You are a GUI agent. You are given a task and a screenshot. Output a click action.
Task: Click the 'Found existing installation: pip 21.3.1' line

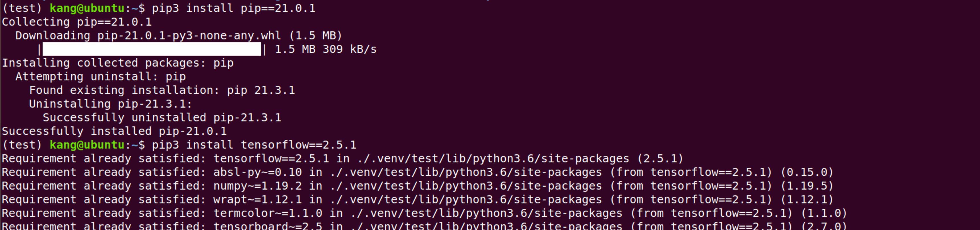tap(162, 90)
